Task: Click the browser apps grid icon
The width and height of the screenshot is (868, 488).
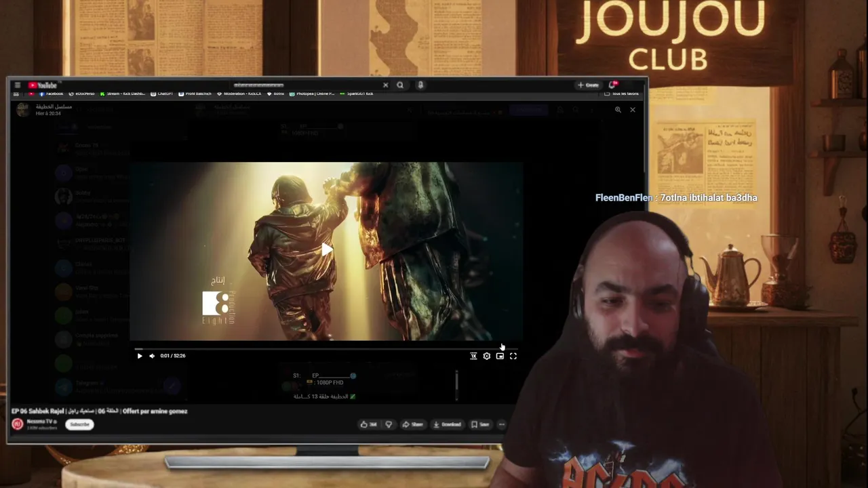Action: [16, 94]
